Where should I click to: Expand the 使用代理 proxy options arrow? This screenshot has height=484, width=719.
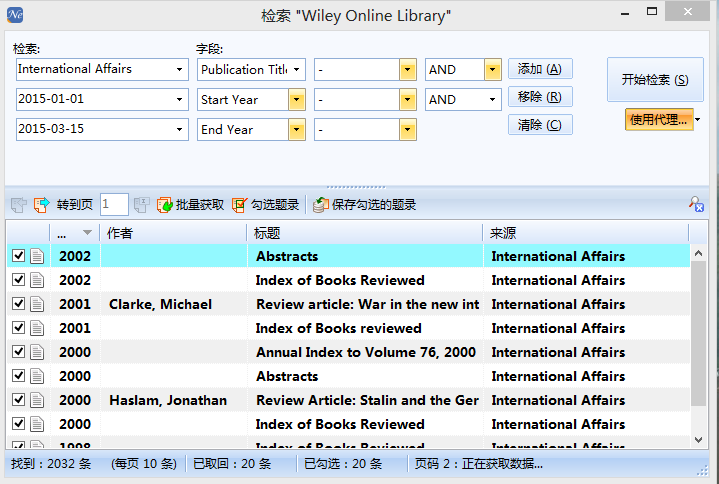pos(697,120)
